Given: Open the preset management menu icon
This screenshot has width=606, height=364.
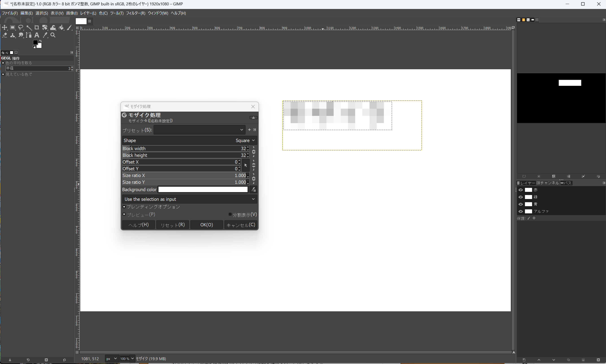Looking at the screenshot, I should (x=255, y=130).
